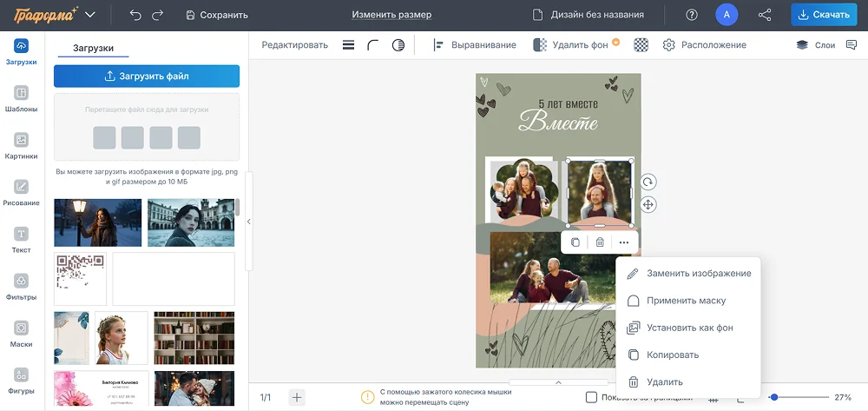Click the 27% zoom value
The width and height of the screenshot is (868, 411).
(x=843, y=397)
